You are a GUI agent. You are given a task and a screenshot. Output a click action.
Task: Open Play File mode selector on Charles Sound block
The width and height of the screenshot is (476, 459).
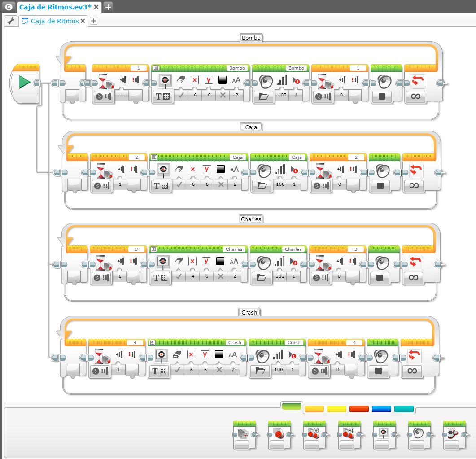point(262,278)
